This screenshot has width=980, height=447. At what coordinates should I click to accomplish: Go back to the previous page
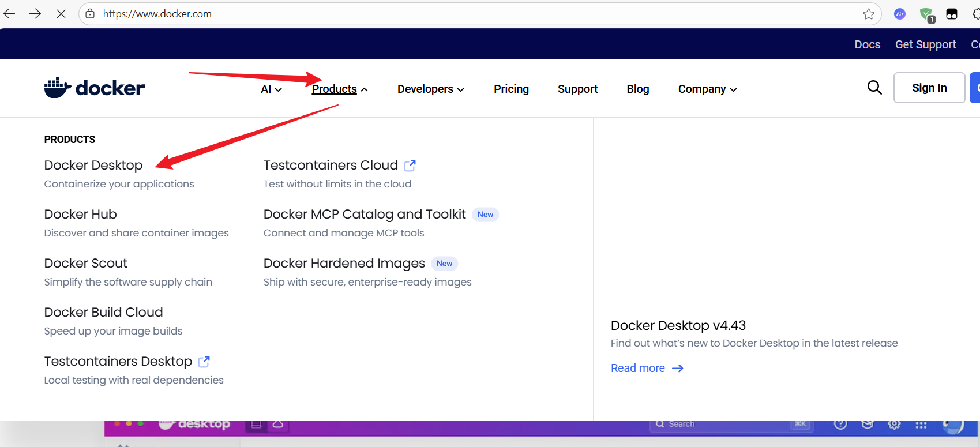coord(10,13)
